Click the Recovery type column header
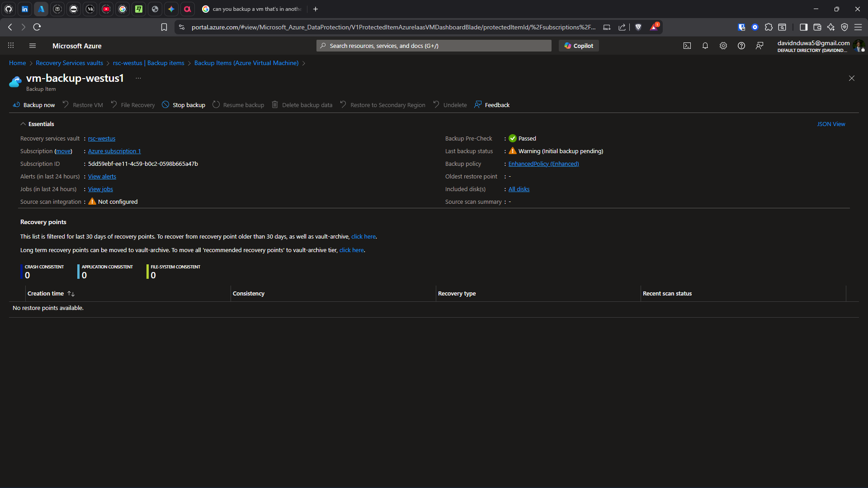868x488 pixels. [x=457, y=293]
